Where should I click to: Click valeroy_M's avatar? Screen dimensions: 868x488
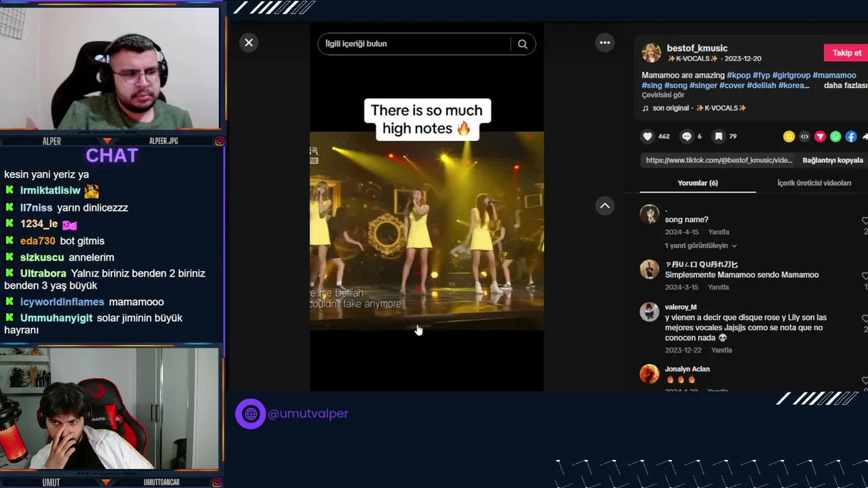pos(650,311)
